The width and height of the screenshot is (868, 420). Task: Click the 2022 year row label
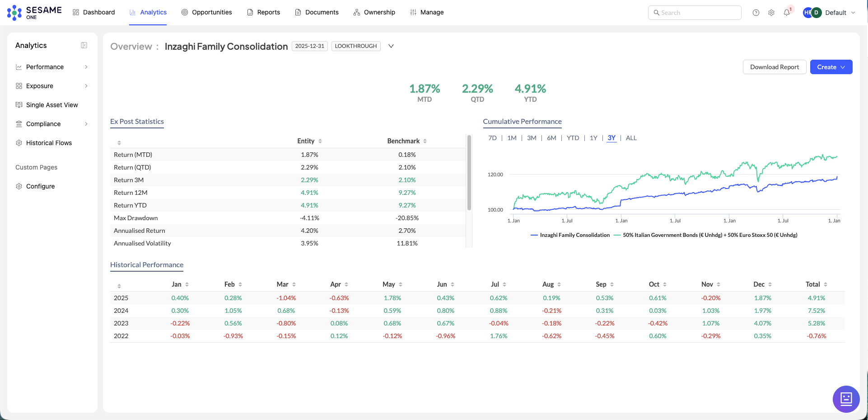121,336
